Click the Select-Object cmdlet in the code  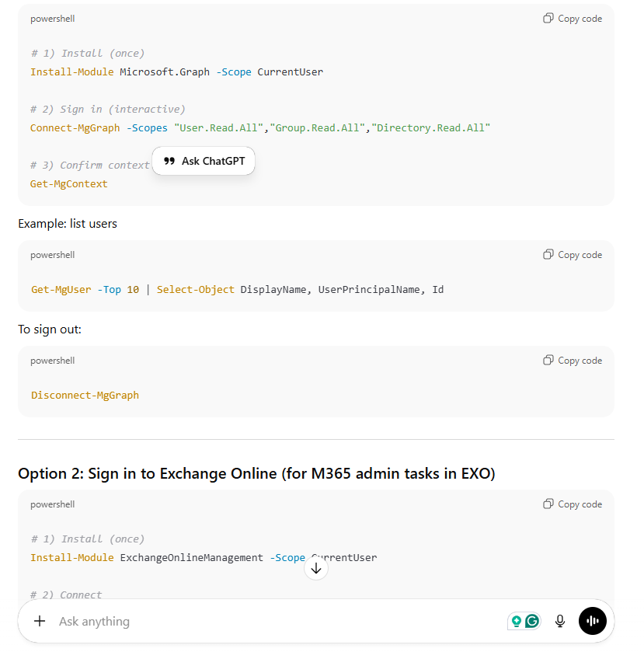tap(196, 290)
